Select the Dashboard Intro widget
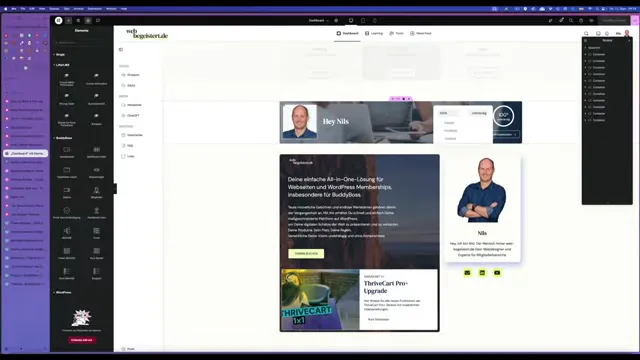This screenshot has height=360, width=640. tap(96, 213)
